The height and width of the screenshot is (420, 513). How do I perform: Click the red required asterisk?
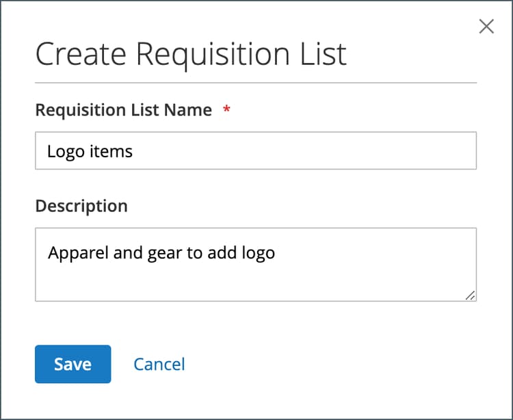point(226,109)
